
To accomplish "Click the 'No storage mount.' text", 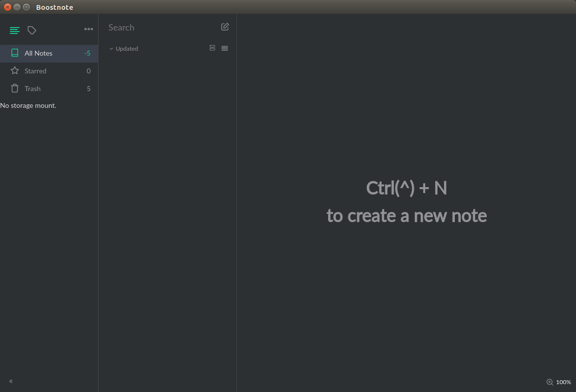I will click(x=28, y=106).
